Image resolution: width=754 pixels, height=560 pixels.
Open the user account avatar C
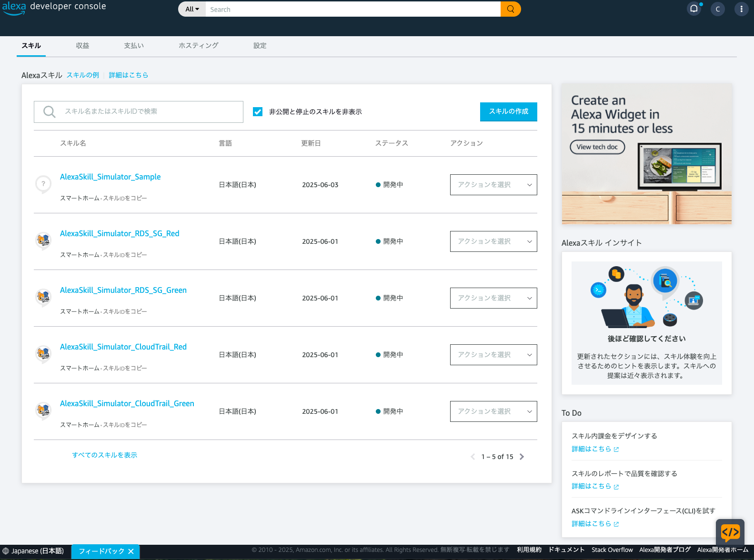717,9
